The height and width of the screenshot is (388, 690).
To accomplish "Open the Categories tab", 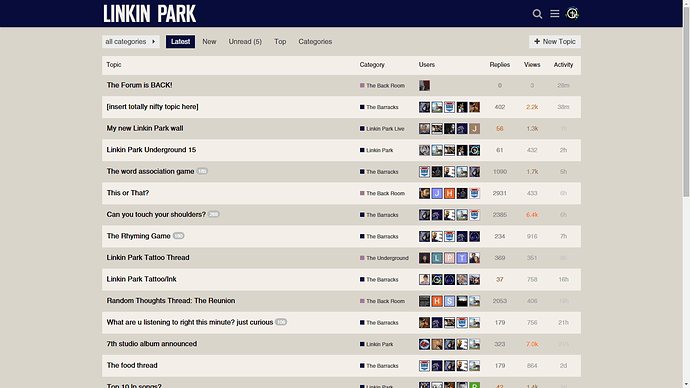I will click(315, 42).
